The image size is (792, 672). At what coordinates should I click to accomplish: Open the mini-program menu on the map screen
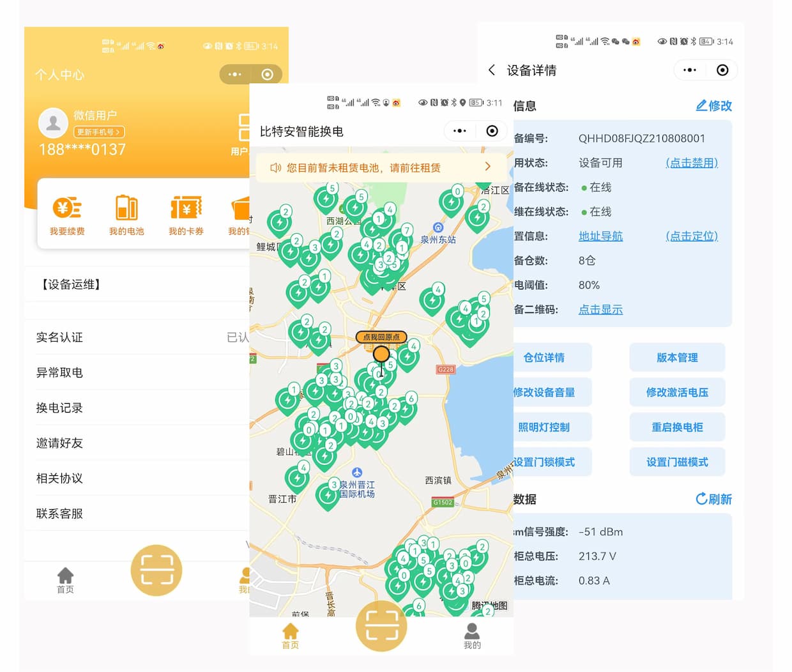(459, 131)
